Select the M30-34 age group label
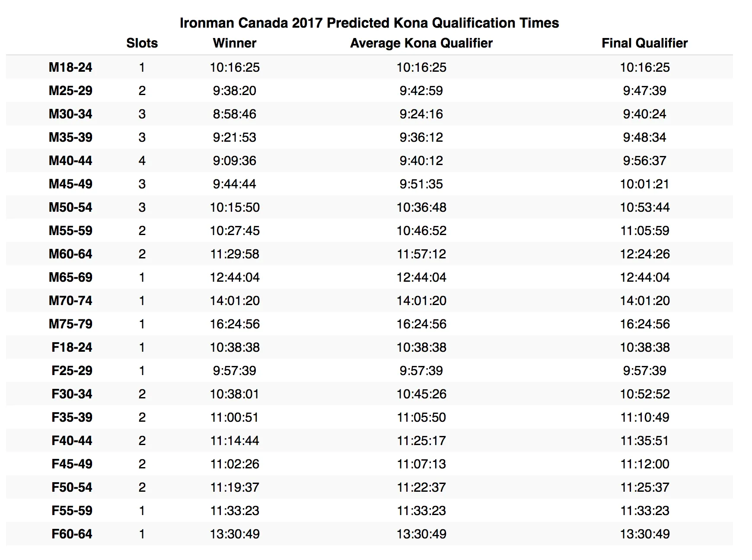This screenshot has height=560, width=752. pyautogui.click(x=70, y=114)
